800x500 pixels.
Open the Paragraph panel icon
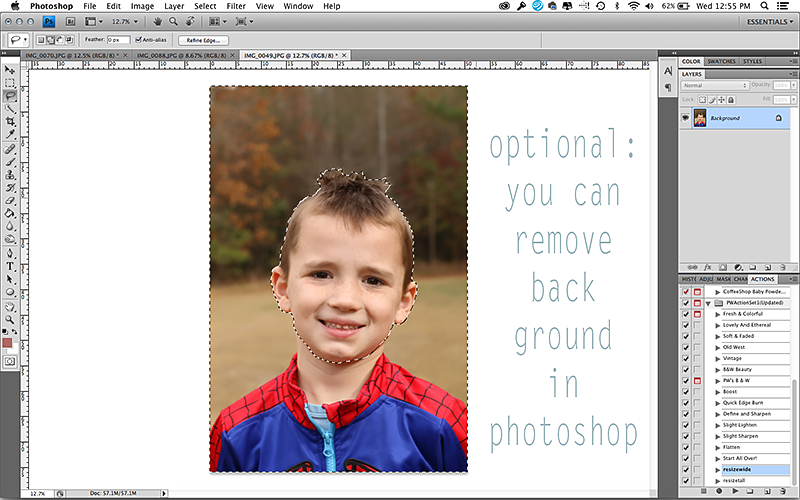click(x=668, y=87)
